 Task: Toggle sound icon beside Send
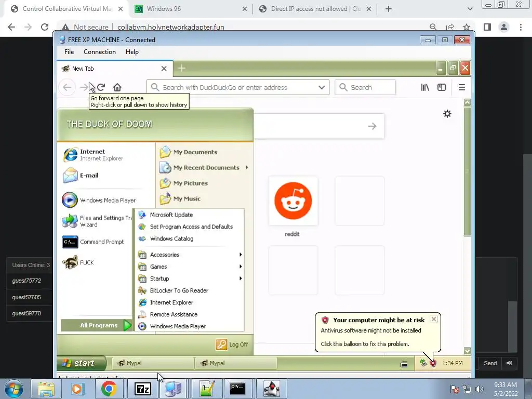point(509,363)
